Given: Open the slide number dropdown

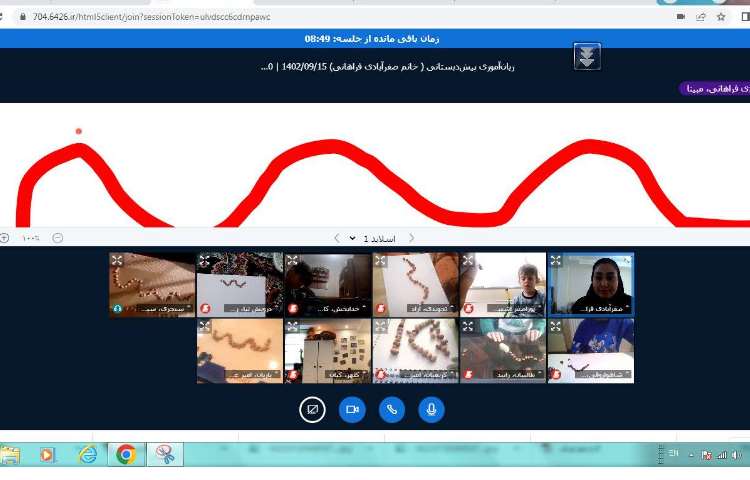Looking at the screenshot, I should tap(352, 238).
